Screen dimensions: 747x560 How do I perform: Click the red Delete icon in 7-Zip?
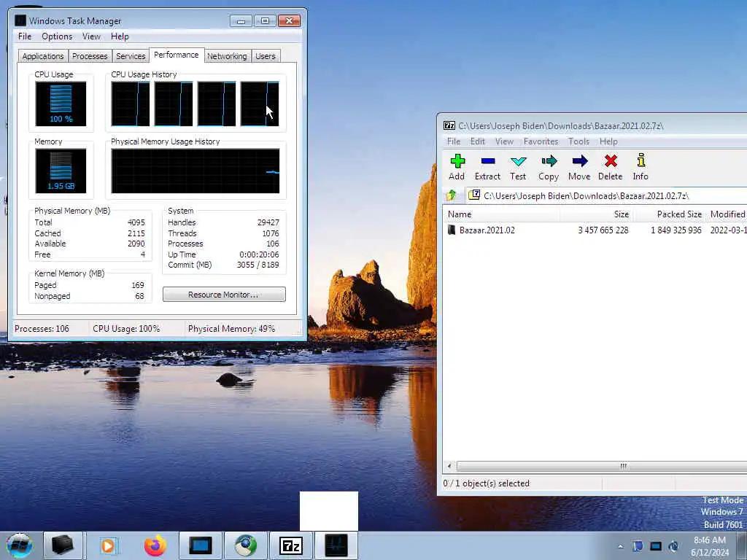(611, 161)
